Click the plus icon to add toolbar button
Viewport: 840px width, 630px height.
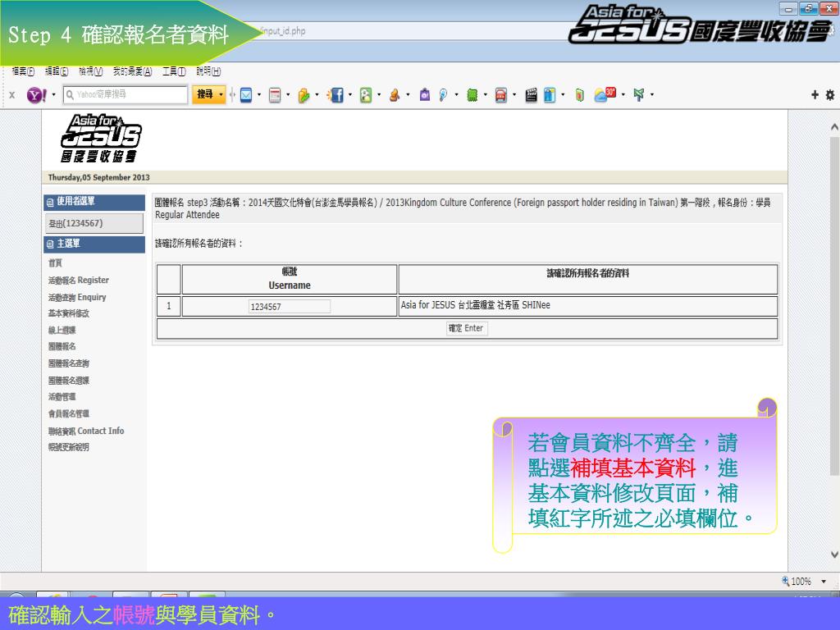815,95
